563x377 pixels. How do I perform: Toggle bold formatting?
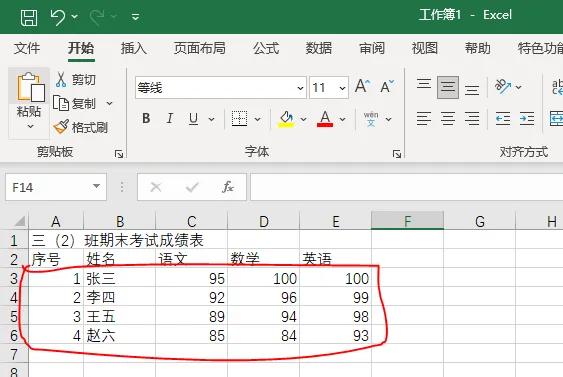point(146,118)
